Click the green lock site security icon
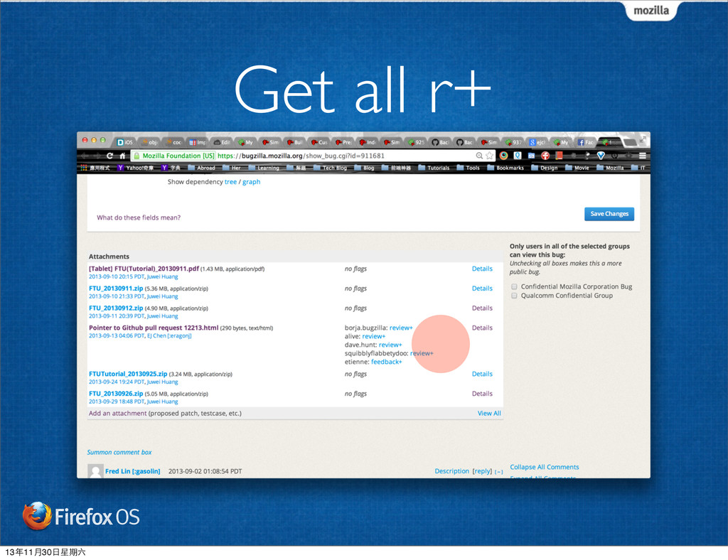Screen dimensions: 728x560 (x=136, y=156)
